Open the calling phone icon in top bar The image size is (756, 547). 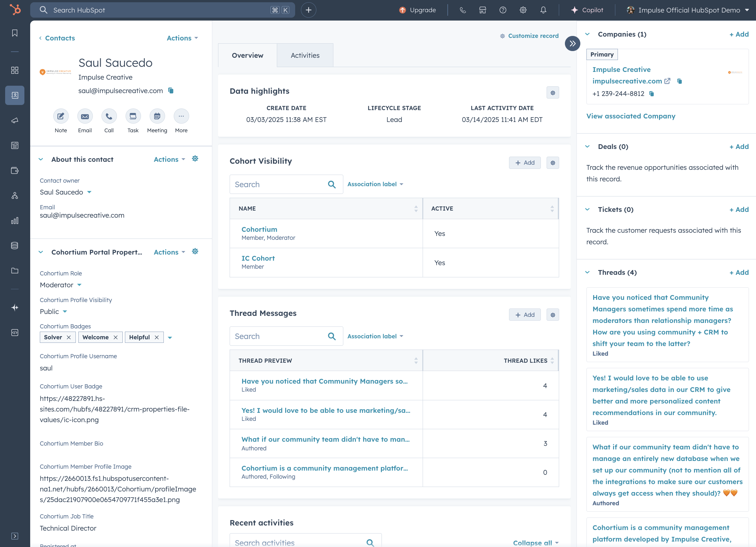(x=463, y=10)
